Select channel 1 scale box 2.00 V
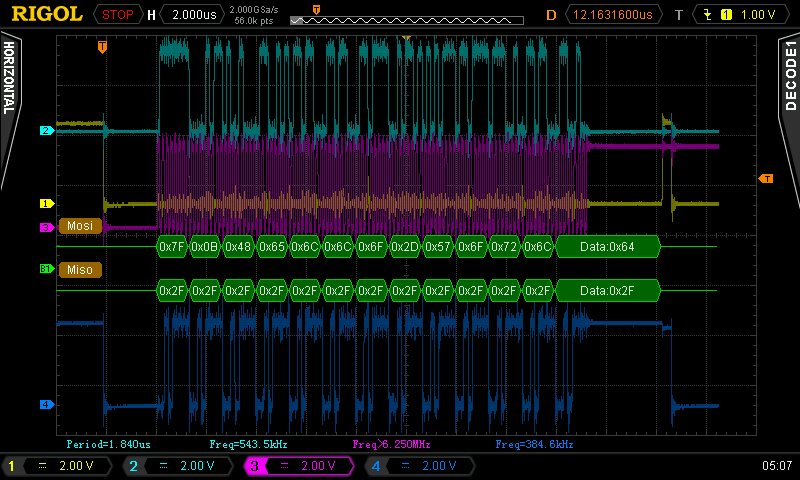Image resolution: width=800 pixels, height=480 pixels. click(57, 466)
